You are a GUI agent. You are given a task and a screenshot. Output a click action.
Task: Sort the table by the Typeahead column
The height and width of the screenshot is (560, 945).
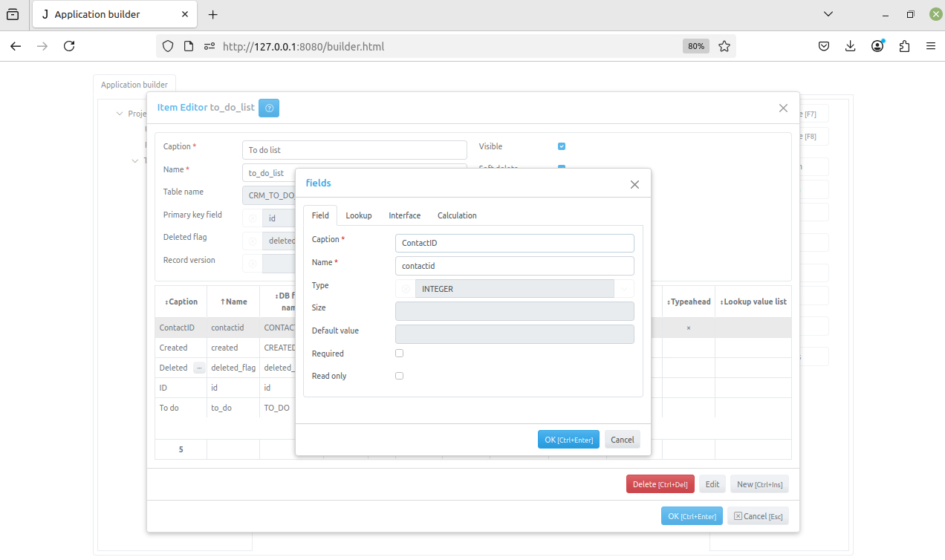pyautogui.click(x=689, y=302)
